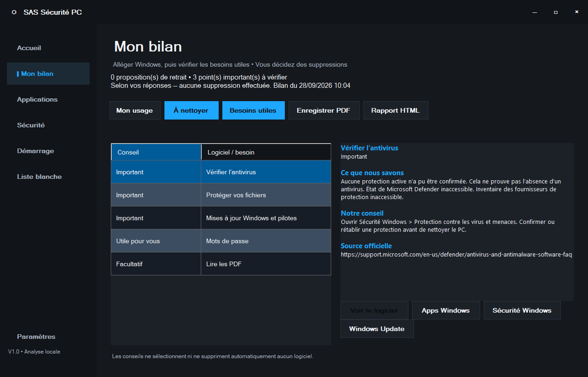This screenshot has height=377, width=588.
Task: Select Mon bilan in the sidebar
Action: 48,74
